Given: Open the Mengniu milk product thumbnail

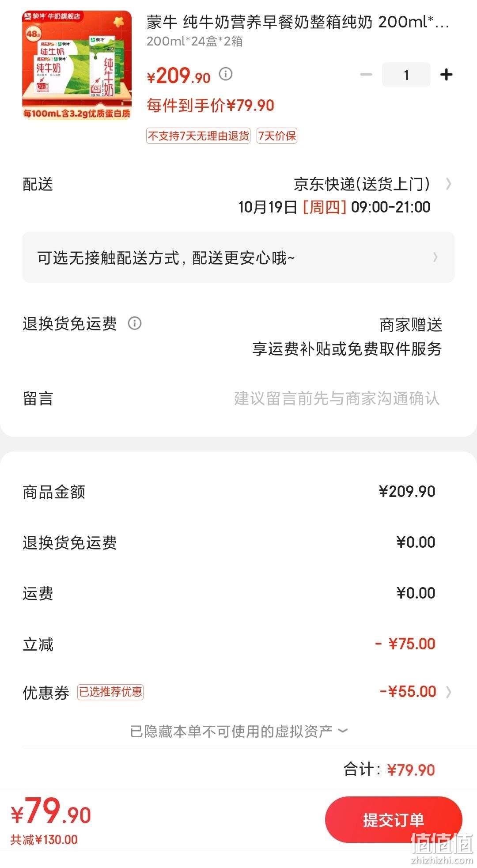Looking at the screenshot, I should [x=77, y=65].
